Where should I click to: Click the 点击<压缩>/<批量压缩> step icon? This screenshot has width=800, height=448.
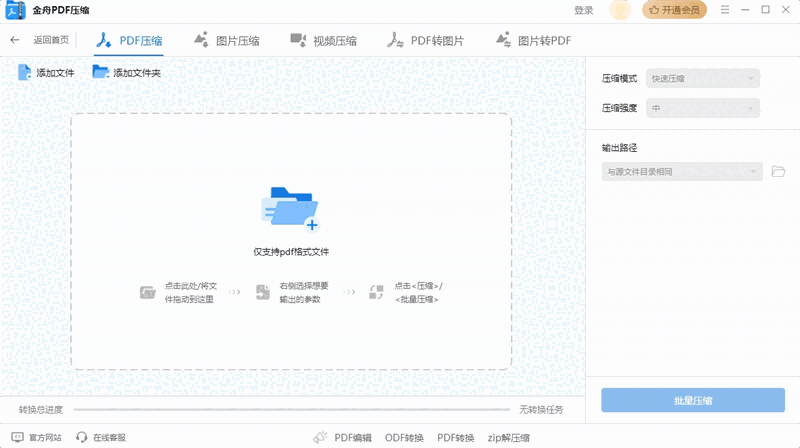point(376,292)
